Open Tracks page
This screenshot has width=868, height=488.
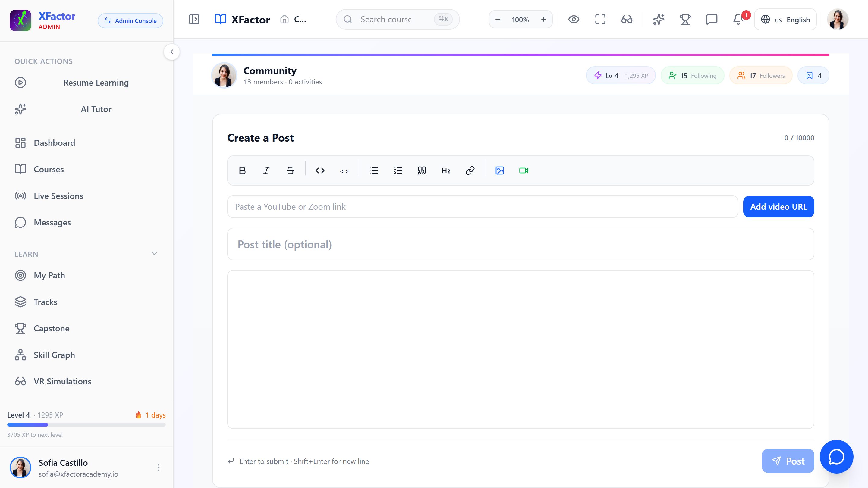point(86,302)
